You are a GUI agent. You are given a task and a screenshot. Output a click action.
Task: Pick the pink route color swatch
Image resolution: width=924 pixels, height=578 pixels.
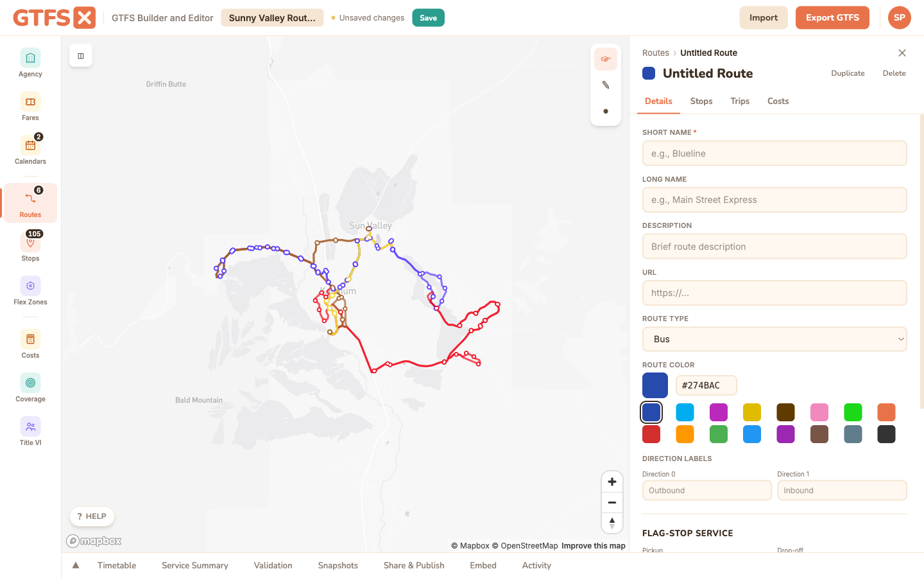click(x=819, y=412)
